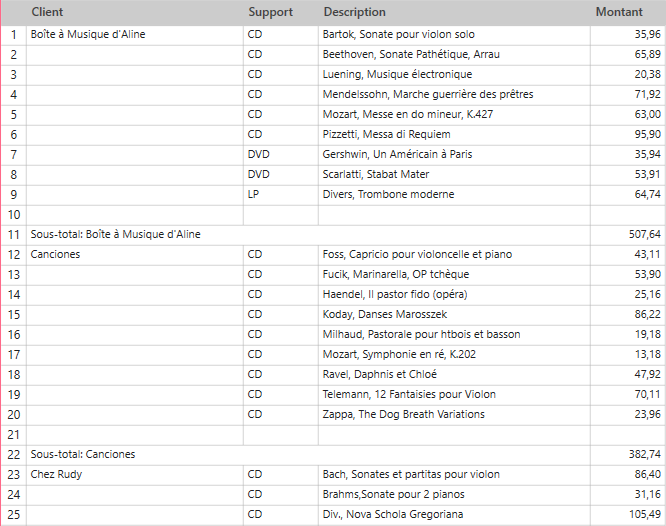Select the Montant column header
Image resolution: width=666 pixels, height=526 pixels.
(619, 12)
